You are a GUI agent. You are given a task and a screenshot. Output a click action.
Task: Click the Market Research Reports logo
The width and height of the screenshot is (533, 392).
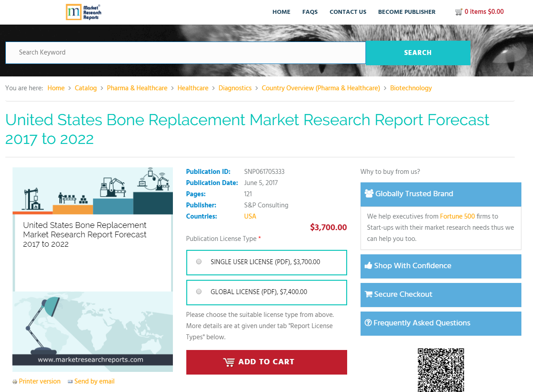(x=84, y=12)
